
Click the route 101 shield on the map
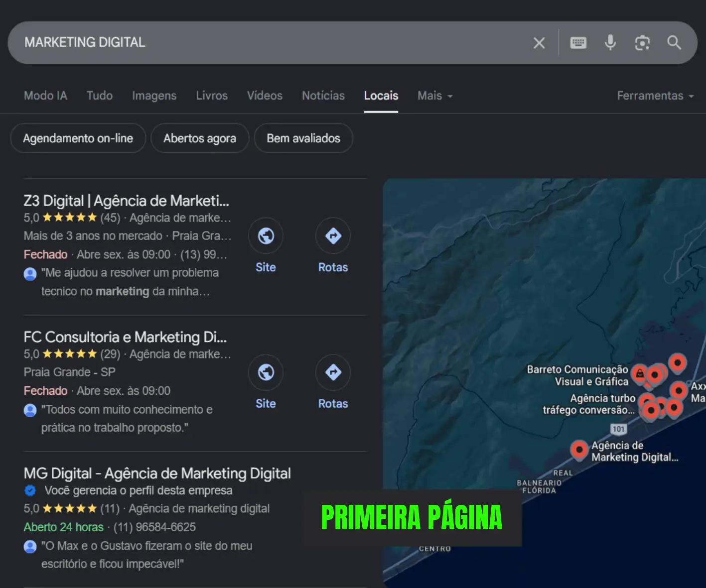[x=618, y=429]
